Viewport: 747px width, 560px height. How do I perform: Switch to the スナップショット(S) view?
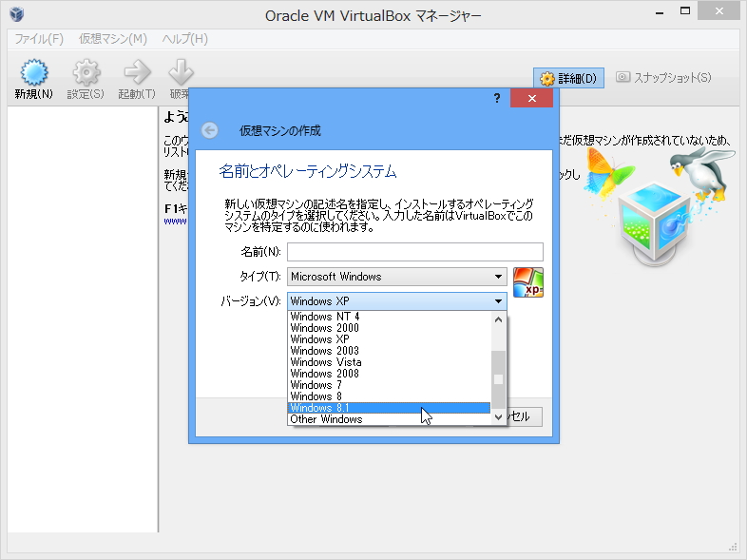pos(663,77)
